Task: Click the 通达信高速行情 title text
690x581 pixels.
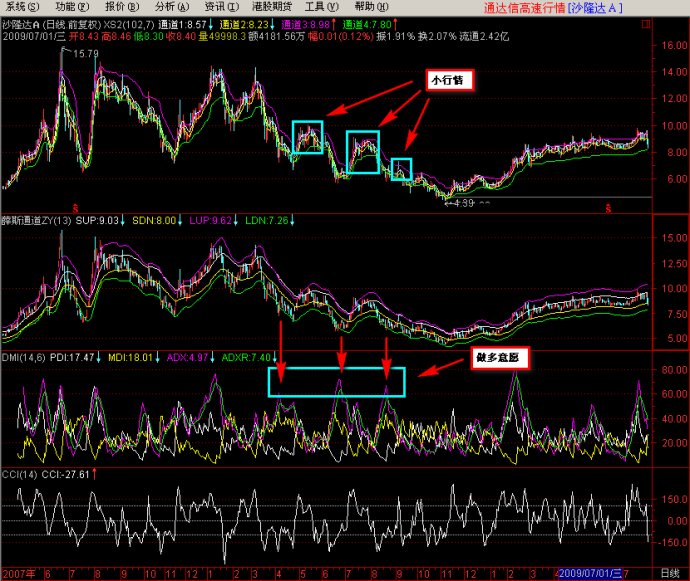Action: 525,8
